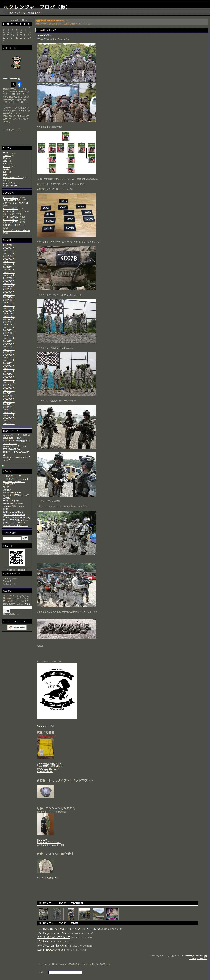
Task: Go to next month in calendar
Action: point(26,21)
